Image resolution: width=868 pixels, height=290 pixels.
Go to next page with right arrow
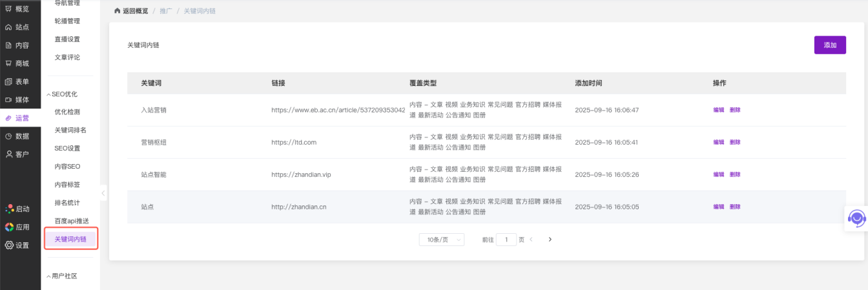tap(550, 240)
